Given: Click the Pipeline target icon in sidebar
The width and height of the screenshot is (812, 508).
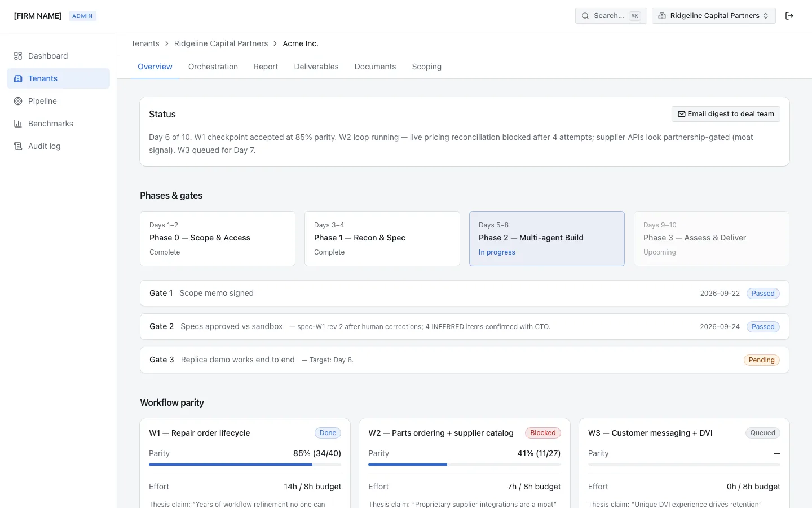Looking at the screenshot, I should click(x=18, y=101).
